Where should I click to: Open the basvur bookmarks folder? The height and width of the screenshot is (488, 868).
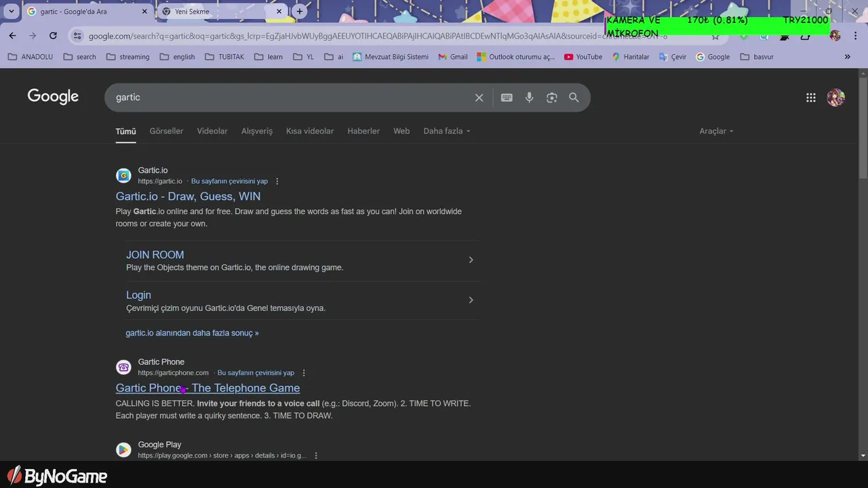757,57
